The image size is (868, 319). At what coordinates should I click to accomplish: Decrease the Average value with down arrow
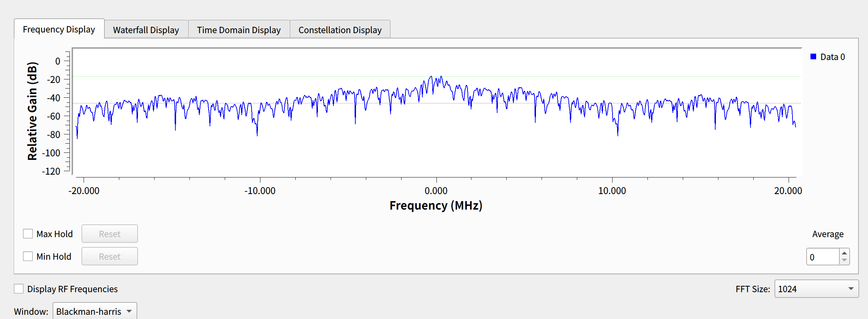click(x=844, y=260)
